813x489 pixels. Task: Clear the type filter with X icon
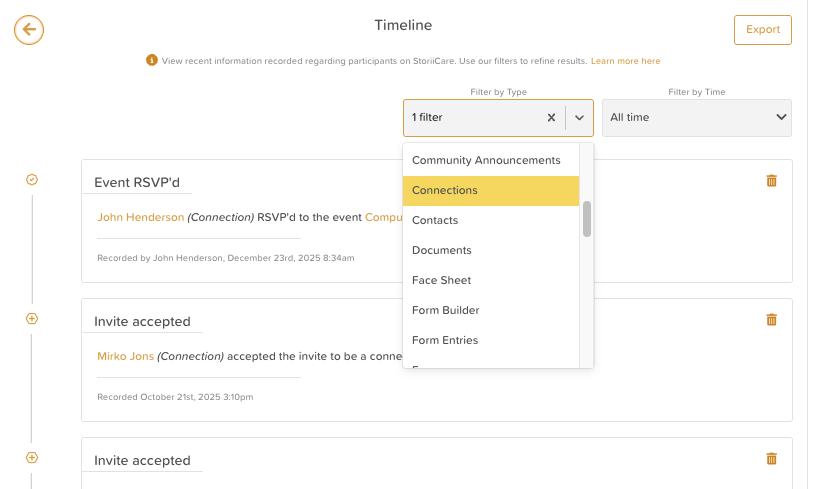point(551,118)
